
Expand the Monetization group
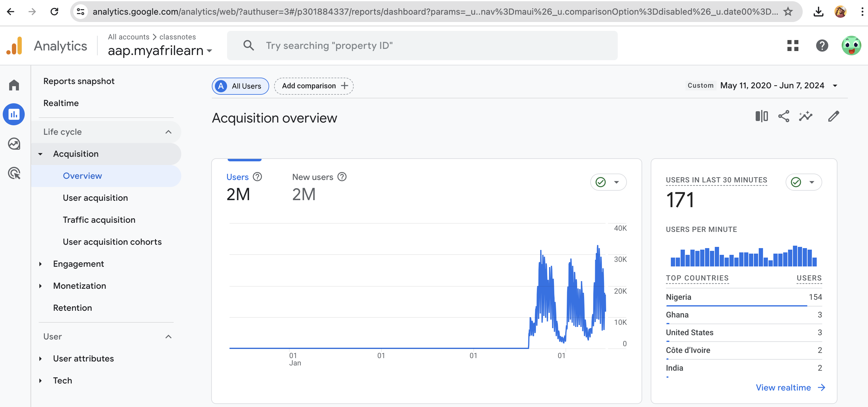click(x=40, y=286)
